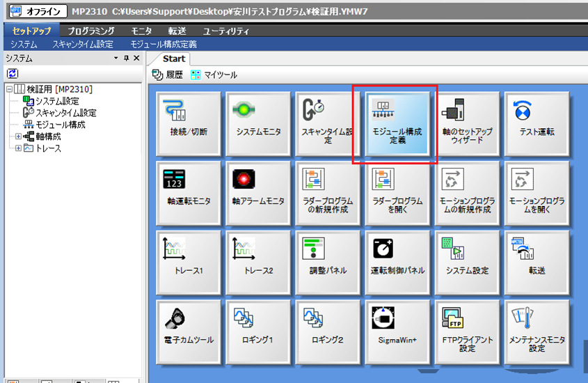Start テスト運転 from the tile grid
The image size is (588, 383).
(537, 123)
